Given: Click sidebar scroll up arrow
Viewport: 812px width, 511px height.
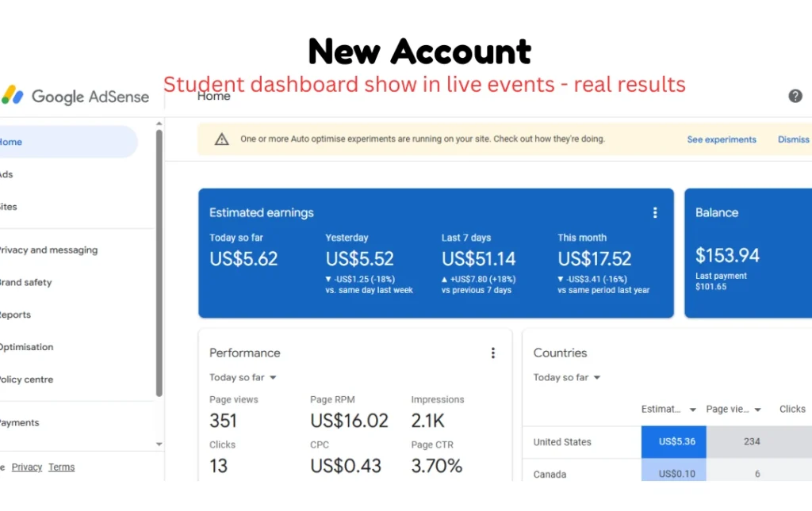Looking at the screenshot, I should click(x=159, y=124).
